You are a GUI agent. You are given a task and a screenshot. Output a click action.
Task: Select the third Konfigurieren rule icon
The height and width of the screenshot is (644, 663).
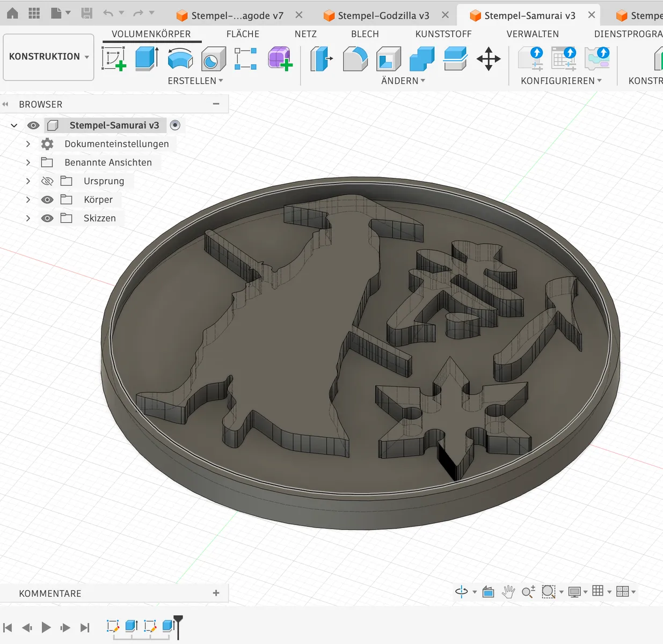598,58
